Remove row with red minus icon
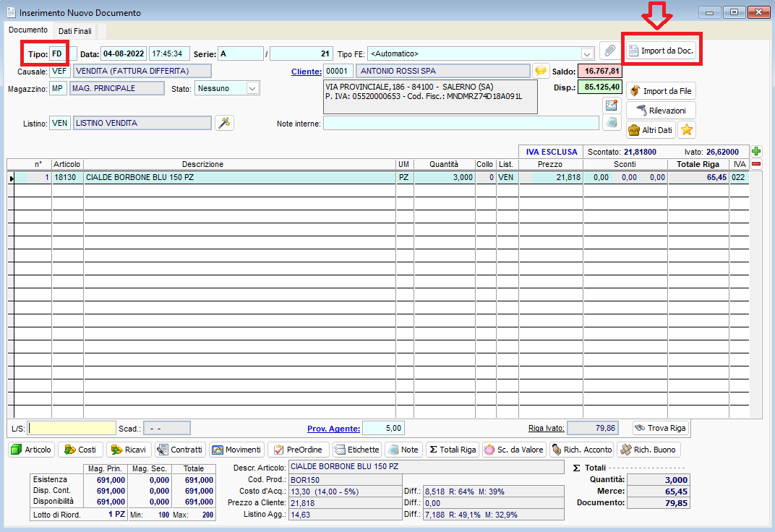The image size is (775, 532). (756, 164)
